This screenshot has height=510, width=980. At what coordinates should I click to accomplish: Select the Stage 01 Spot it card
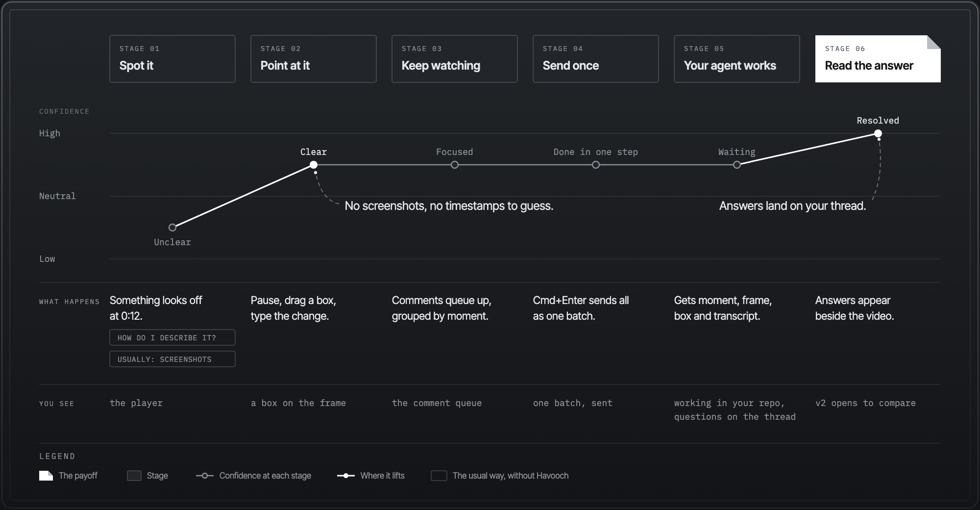point(172,59)
